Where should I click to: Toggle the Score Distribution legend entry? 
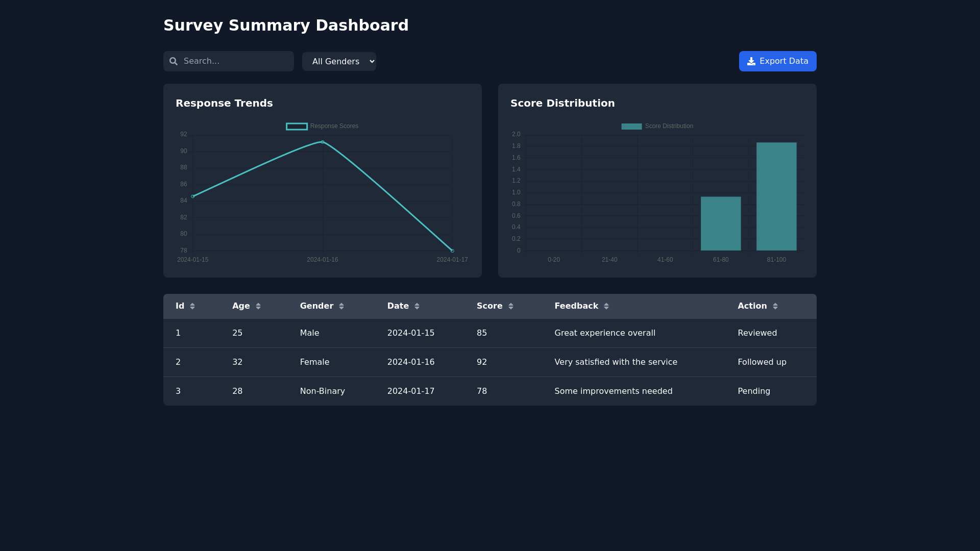tap(657, 126)
